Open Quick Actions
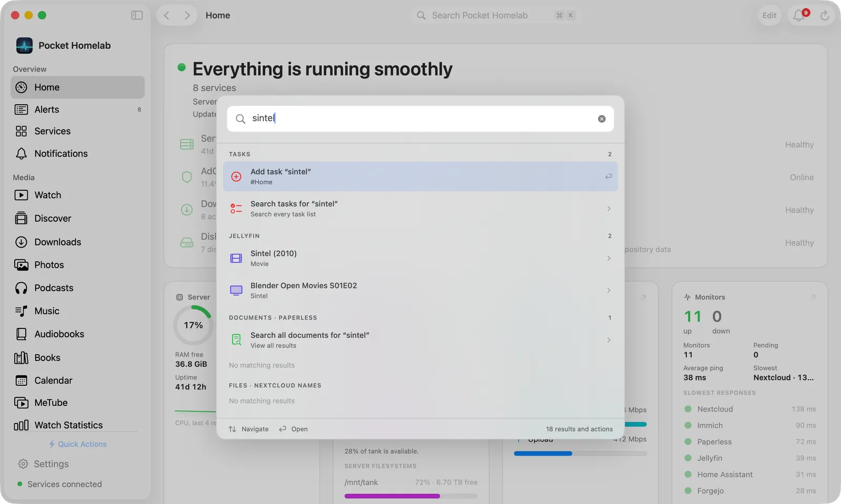The image size is (841, 504). pos(78,444)
